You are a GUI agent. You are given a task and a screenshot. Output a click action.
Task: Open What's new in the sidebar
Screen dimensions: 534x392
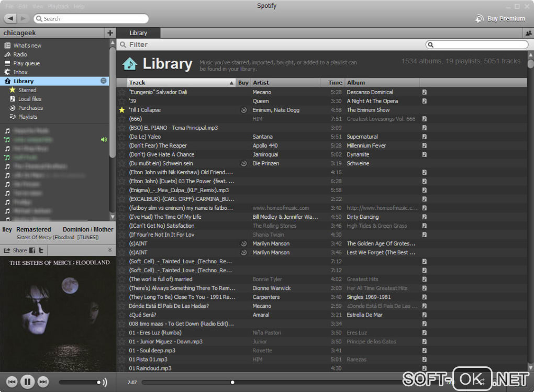(27, 46)
